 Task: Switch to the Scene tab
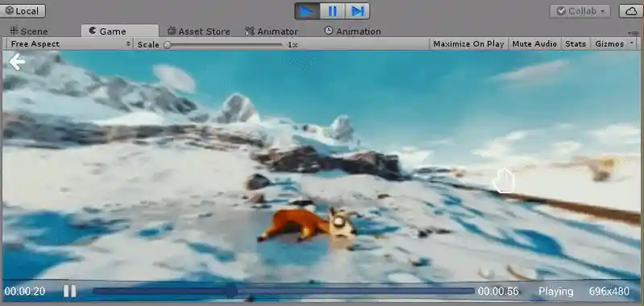pyautogui.click(x=29, y=31)
